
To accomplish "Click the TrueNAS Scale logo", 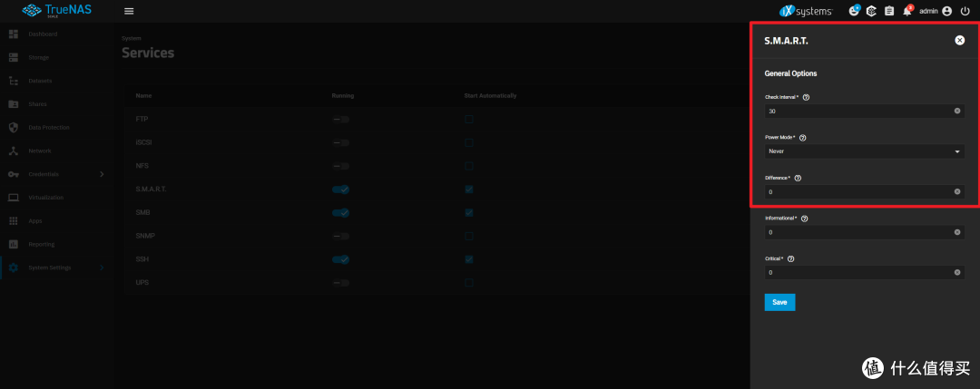I will click(58, 11).
